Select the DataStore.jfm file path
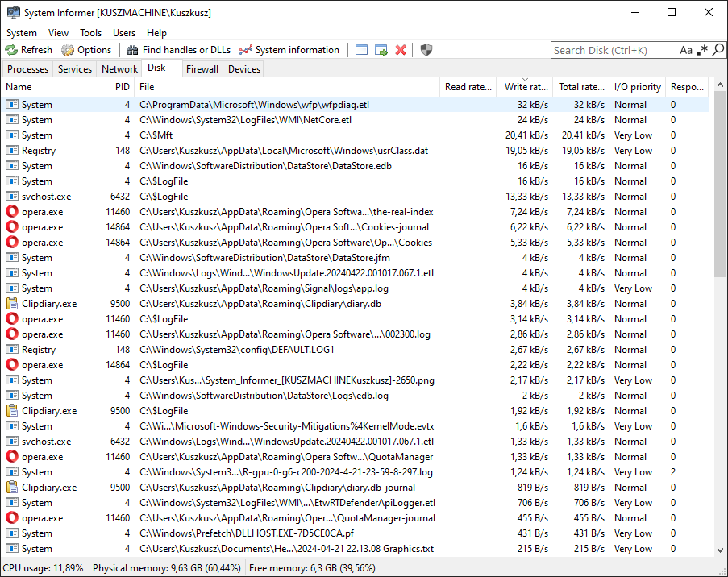This screenshot has height=577, width=728. (264, 258)
